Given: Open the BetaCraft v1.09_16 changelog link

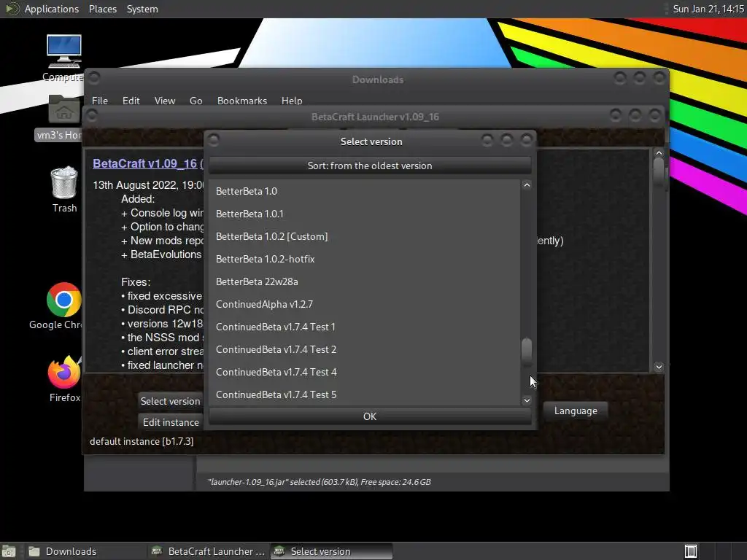Looking at the screenshot, I should click(144, 163).
